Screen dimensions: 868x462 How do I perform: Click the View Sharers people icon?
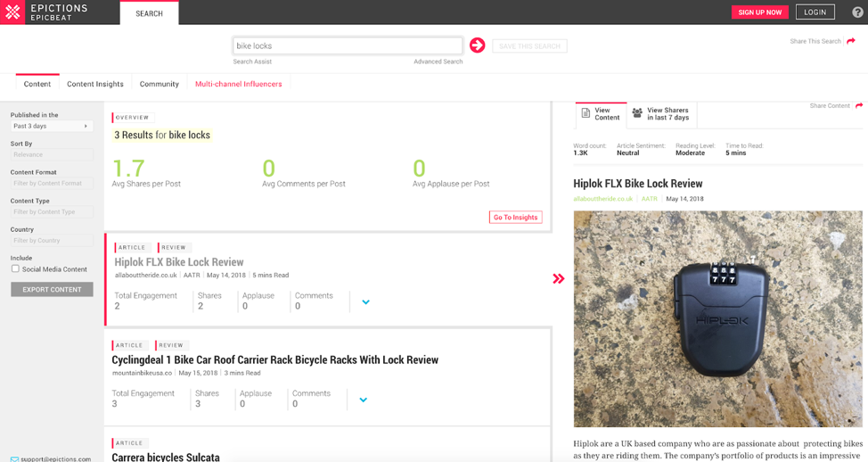[637, 113]
